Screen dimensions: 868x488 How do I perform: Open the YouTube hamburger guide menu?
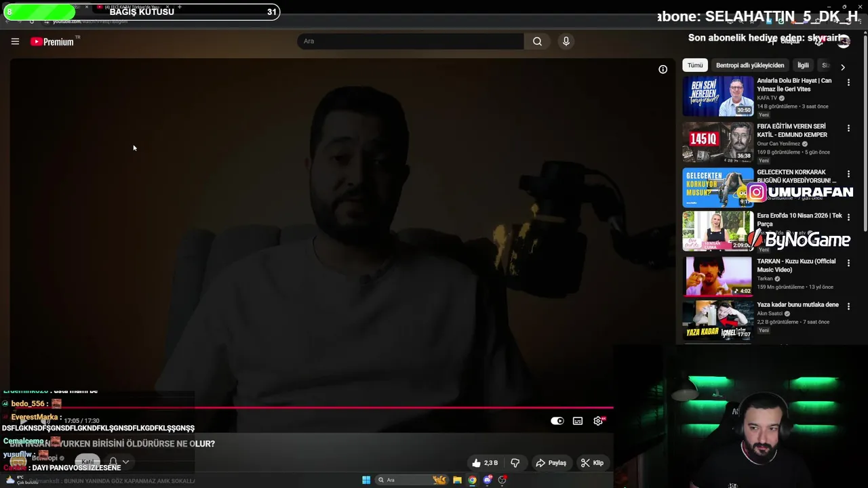(15, 41)
